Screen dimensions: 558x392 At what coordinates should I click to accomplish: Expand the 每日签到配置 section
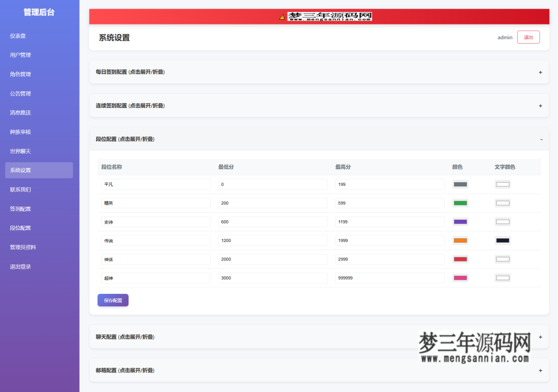coord(319,72)
